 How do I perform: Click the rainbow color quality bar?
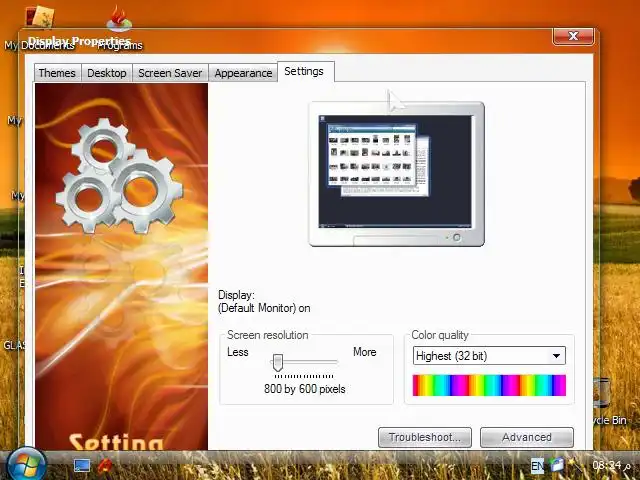point(489,385)
